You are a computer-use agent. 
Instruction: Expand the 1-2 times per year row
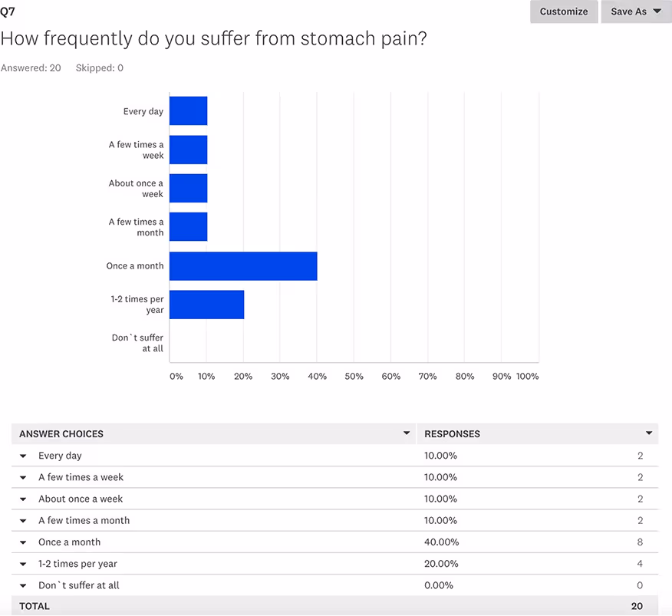[x=23, y=563]
